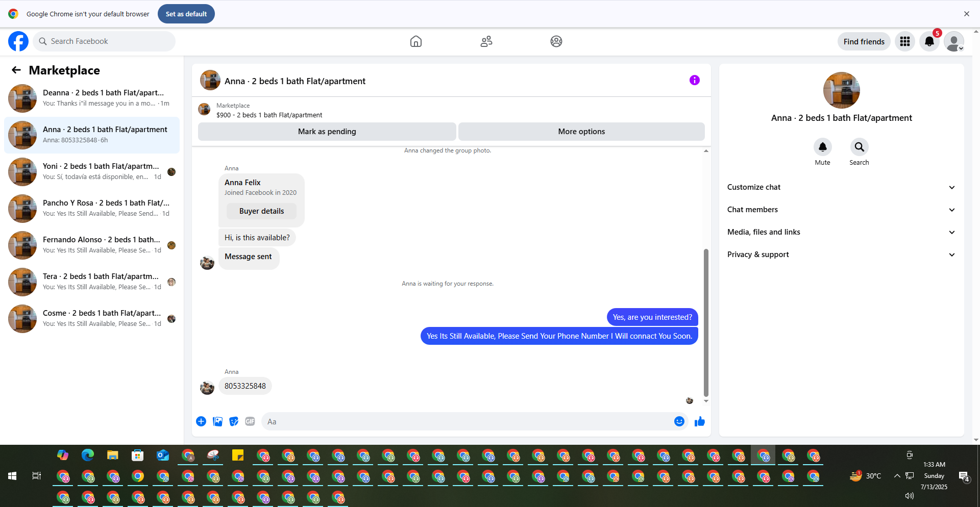The height and width of the screenshot is (507, 980).
Task: Open Outlook from the taskbar
Action: (x=163, y=455)
